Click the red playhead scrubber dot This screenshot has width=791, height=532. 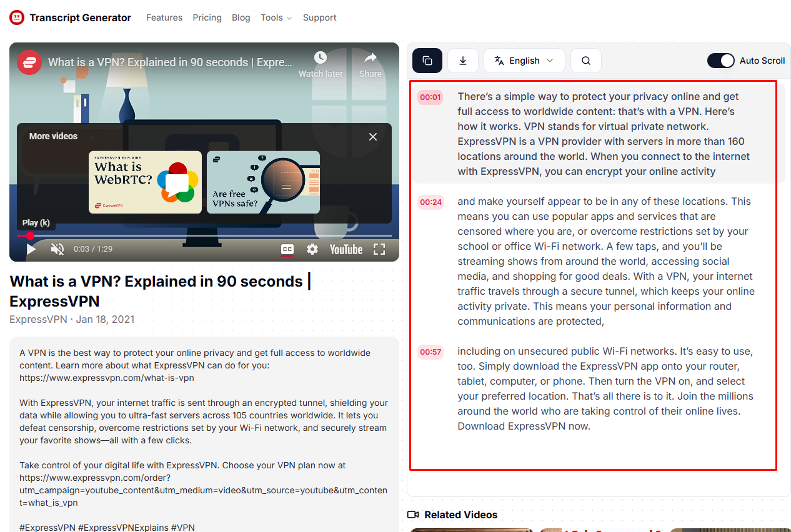tap(30, 236)
